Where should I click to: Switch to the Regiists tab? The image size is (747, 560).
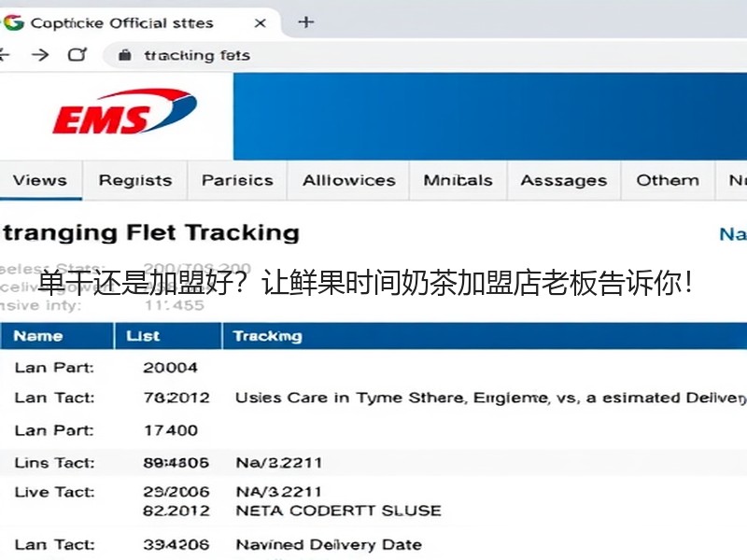pyautogui.click(x=135, y=180)
